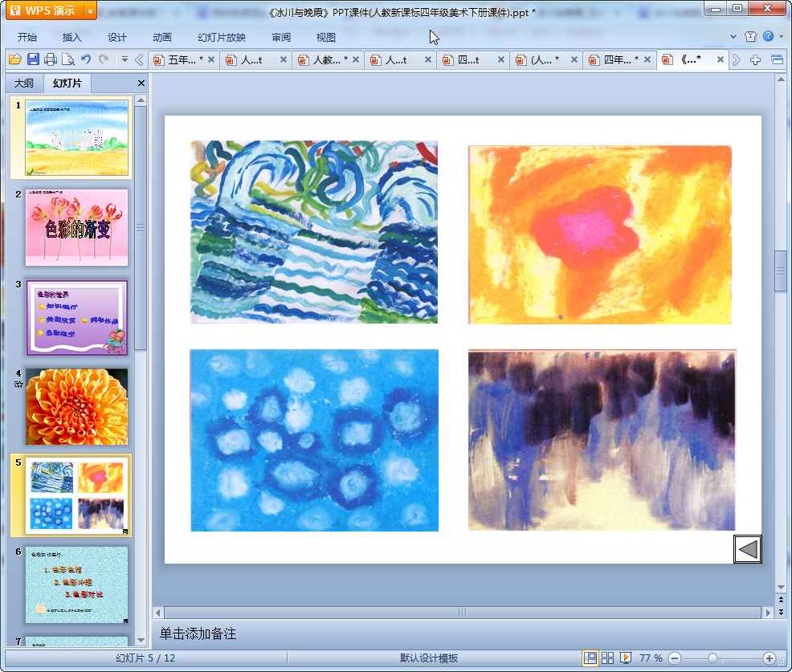Select the purple glacier painting
The image size is (792, 672).
pyautogui.click(x=602, y=440)
